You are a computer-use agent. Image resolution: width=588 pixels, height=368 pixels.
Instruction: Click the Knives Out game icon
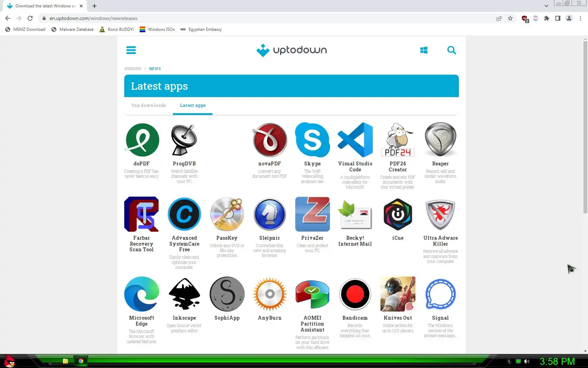click(398, 294)
